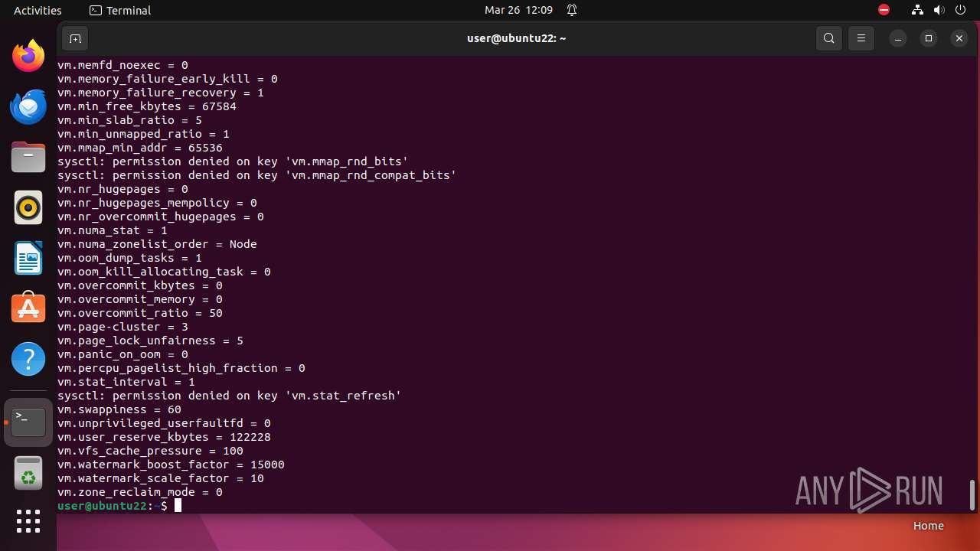Image resolution: width=980 pixels, height=551 pixels.
Task: Click the 'vm.mmap_rnd_bits' permission denied line
Action: (233, 161)
